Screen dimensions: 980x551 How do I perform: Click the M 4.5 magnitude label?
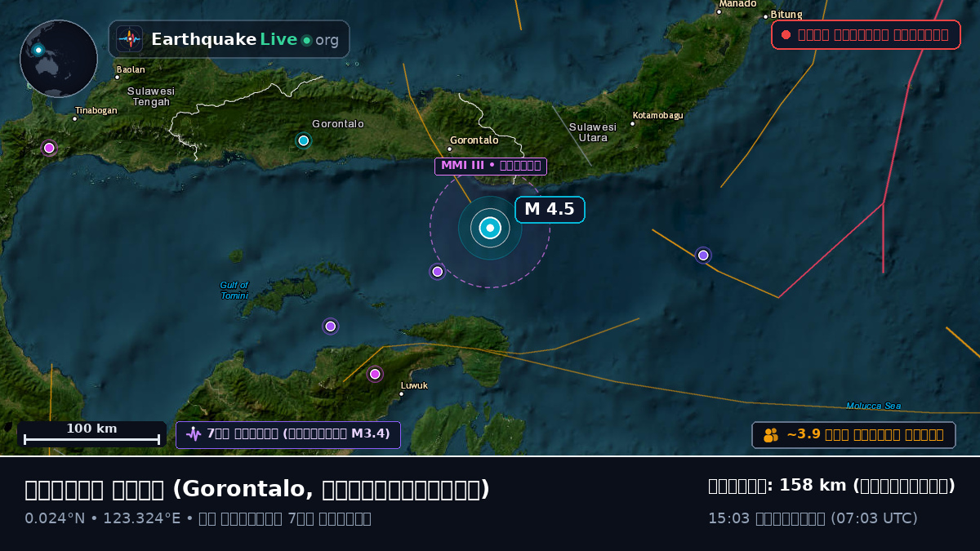(550, 210)
